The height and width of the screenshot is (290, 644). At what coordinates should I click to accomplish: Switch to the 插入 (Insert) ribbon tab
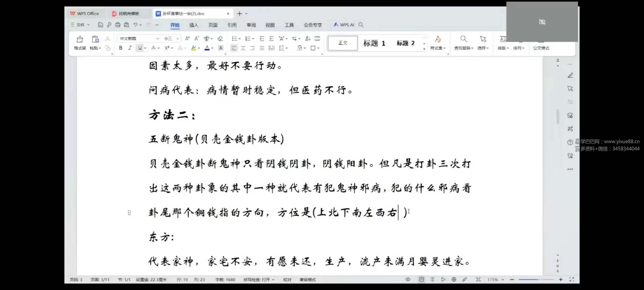pos(194,25)
